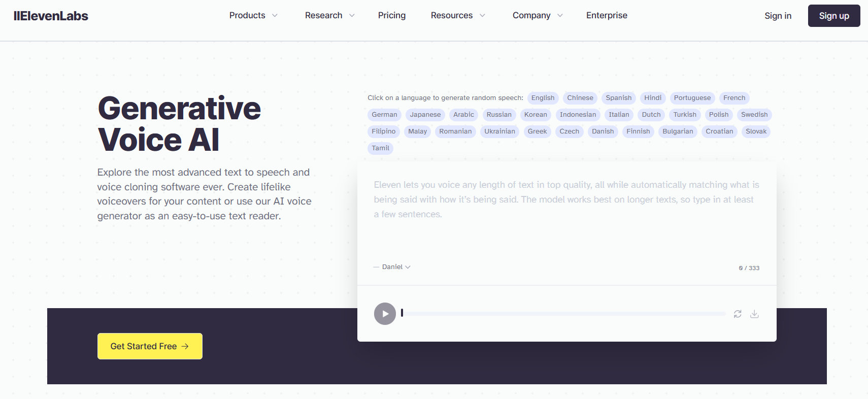Image resolution: width=868 pixels, height=399 pixels.
Task: Open the Pricing page
Action: click(392, 15)
